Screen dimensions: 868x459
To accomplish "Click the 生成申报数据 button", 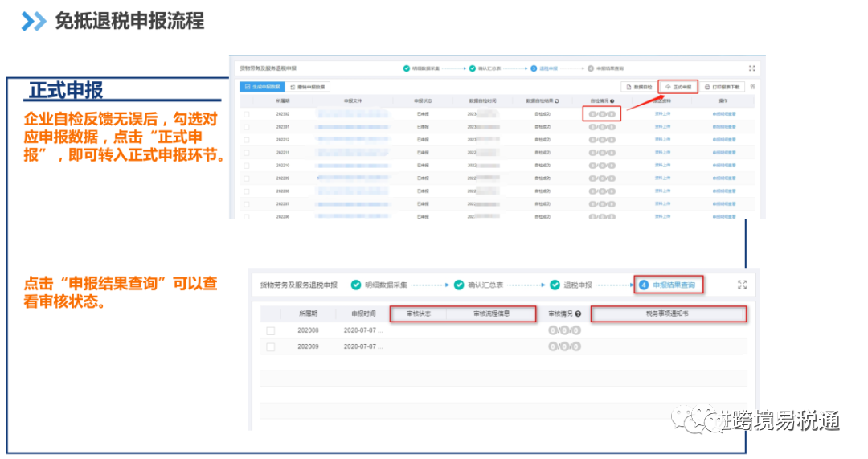I will [x=262, y=87].
